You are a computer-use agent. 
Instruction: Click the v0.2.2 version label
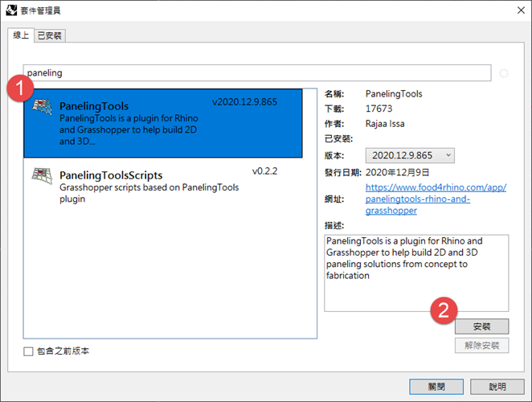point(264,171)
